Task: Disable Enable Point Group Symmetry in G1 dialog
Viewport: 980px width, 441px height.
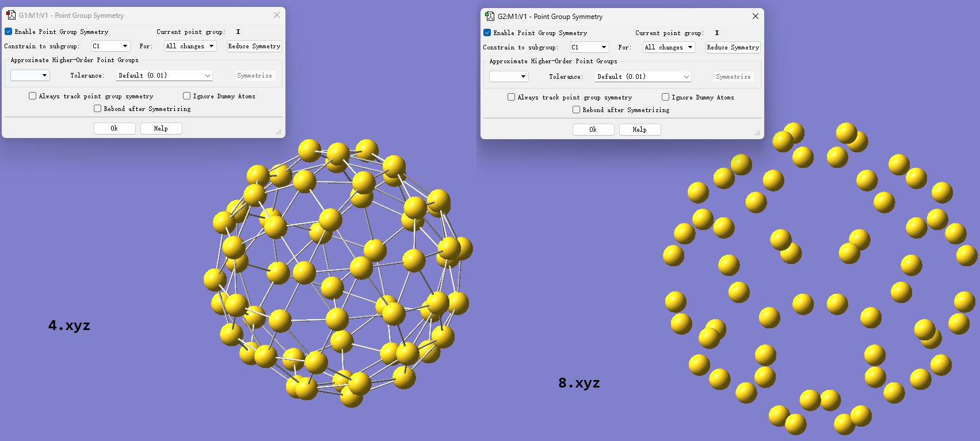Action: [x=9, y=32]
